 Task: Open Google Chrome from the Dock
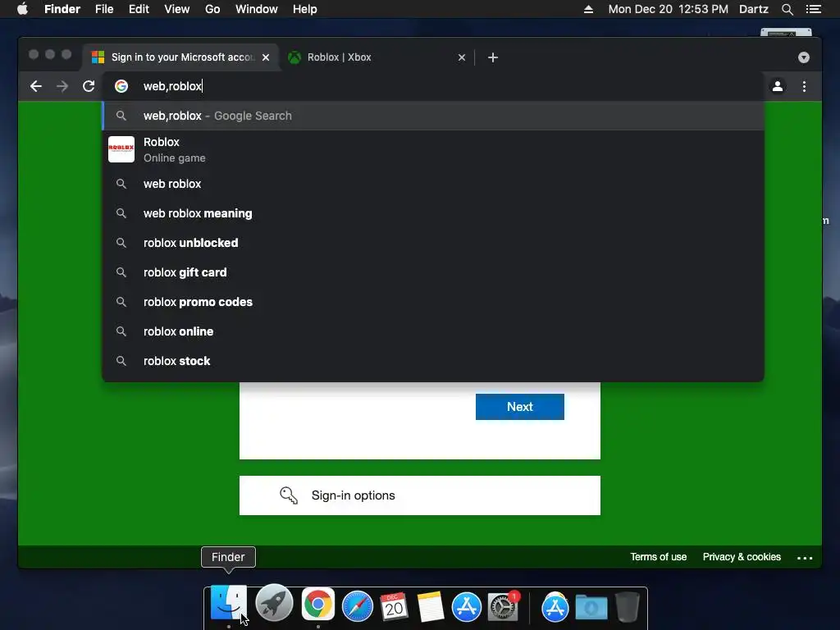pyautogui.click(x=318, y=605)
